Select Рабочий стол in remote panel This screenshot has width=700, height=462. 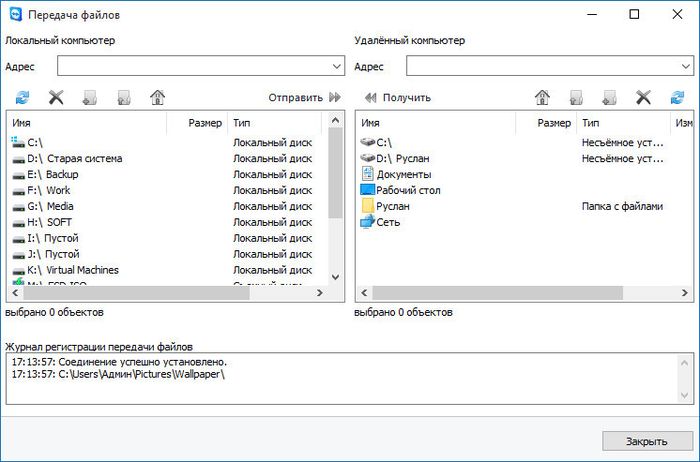tap(408, 190)
